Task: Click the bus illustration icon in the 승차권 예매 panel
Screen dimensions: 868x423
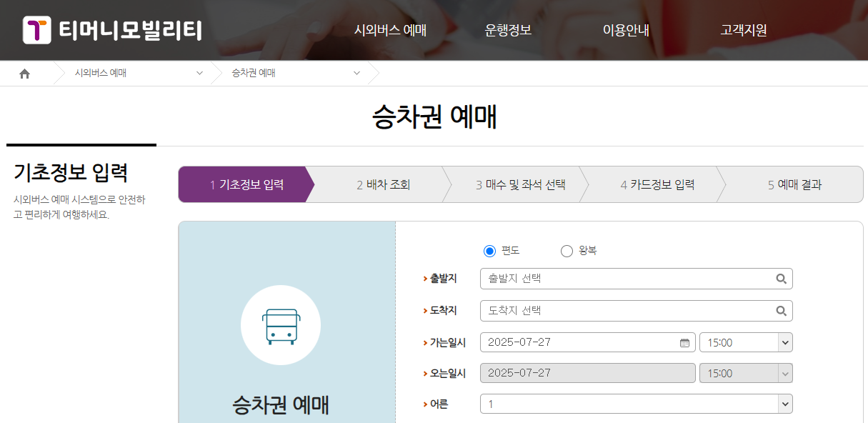Action: [x=280, y=324]
